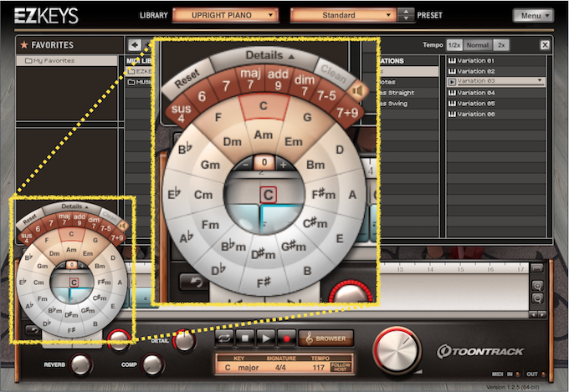Image resolution: width=569 pixels, height=392 pixels.
Task: Select sus4 on the smaller chord wheel
Action: click(x=26, y=237)
